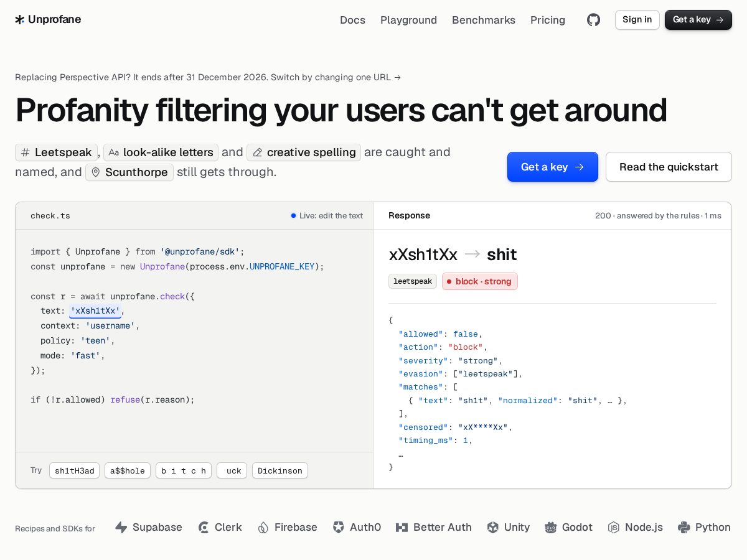Click the "censored": "xX****Xx" JSON line
Image resolution: width=747 pixels, height=560 pixels.
456,427
